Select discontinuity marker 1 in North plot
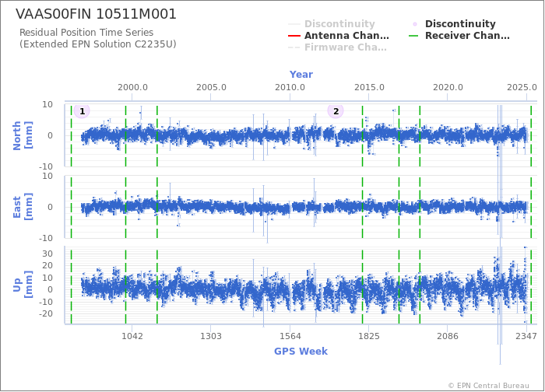The width and height of the screenshot is (545, 392). click(82, 111)
